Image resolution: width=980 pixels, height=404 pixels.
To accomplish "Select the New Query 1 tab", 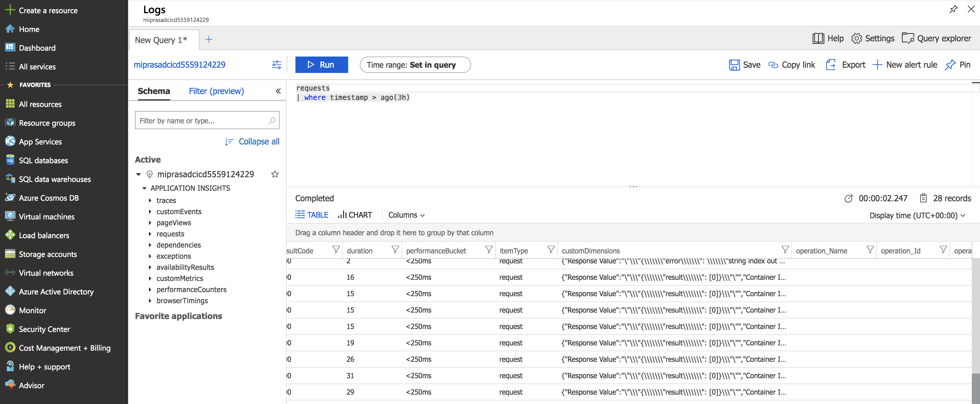I will [x=164, y=40].
